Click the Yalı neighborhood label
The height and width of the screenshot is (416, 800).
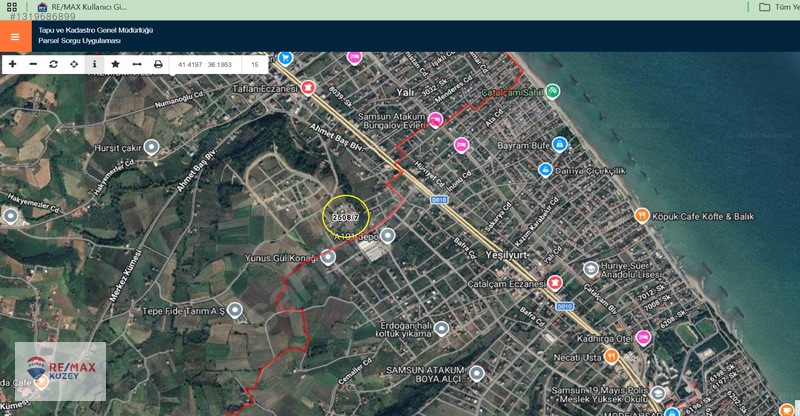click(405, 92)
